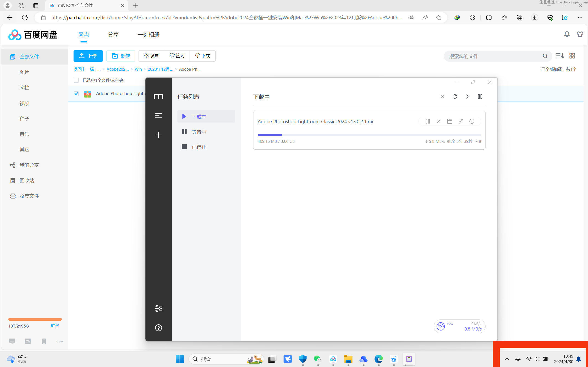Open 设置 in the Baidu toolbar
588x367 pixels.
pos(151,56)
